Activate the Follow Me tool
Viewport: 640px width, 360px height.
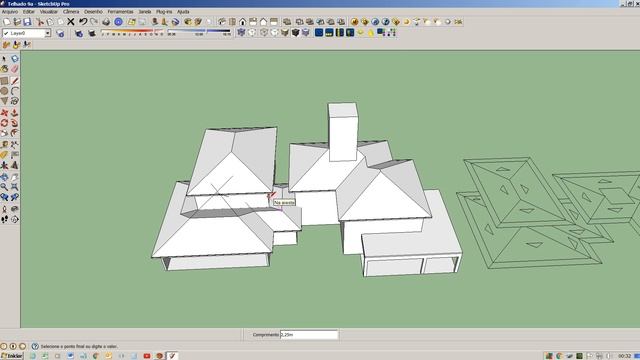point(15,123)
